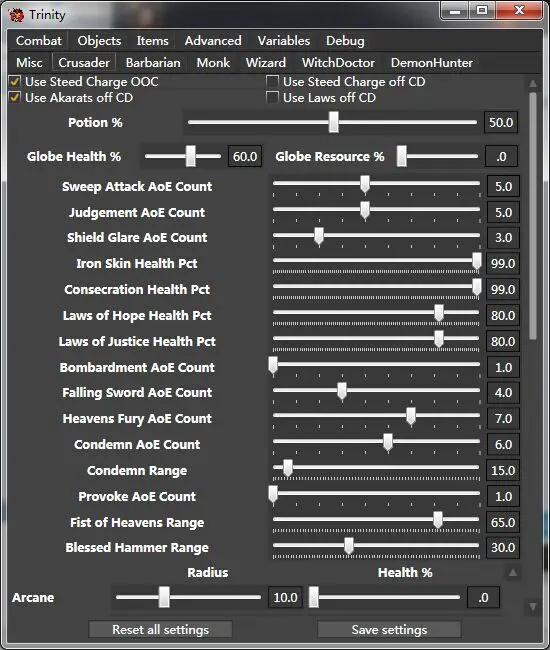Image resolution: width=550 pixels, height=650 pixels.
Task: Click the Globe Health % slider thumb
Action: 191,156
